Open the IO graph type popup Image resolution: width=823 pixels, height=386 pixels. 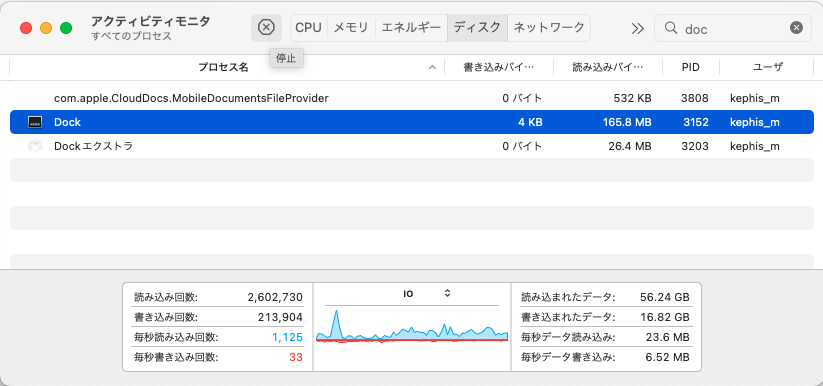tap(426, 294)
